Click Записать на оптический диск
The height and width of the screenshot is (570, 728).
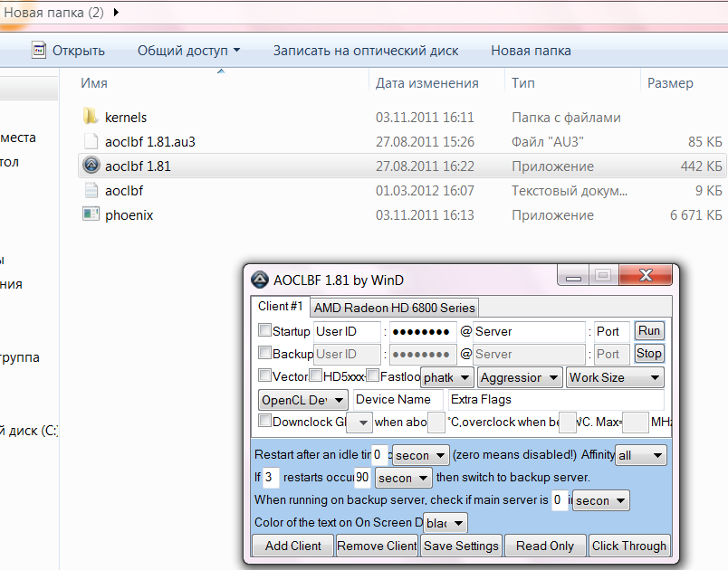tap(366, 50)
